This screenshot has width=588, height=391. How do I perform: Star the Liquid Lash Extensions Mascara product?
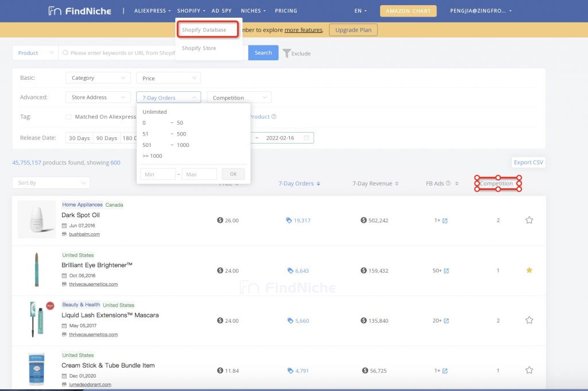coord(529,320)
